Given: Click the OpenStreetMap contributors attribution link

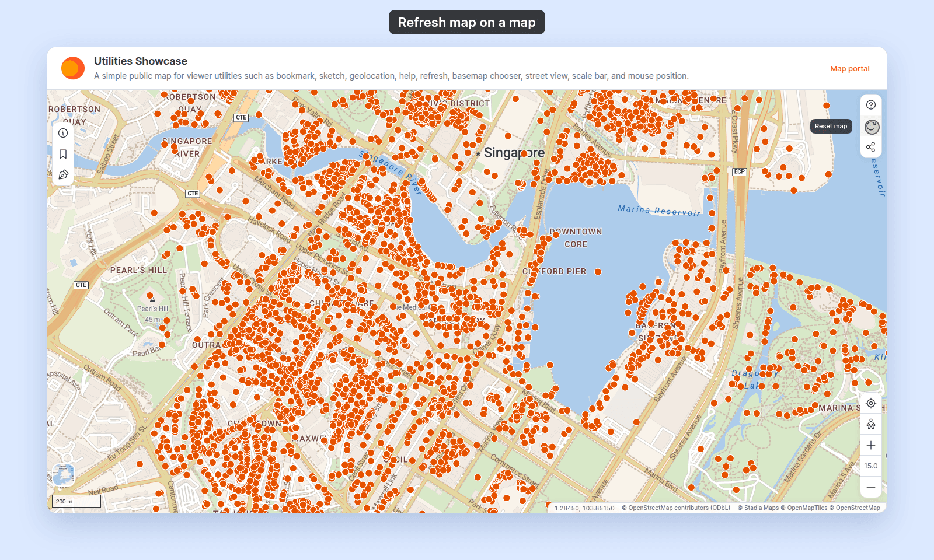Looking at the screenshot, I should [x=676, y=508].
